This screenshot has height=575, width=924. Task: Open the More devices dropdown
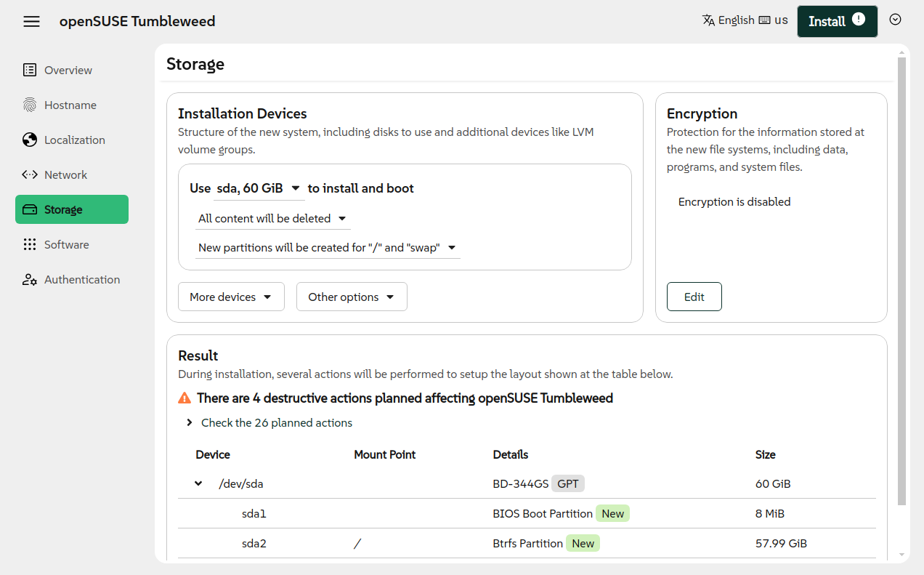tap(231, 297)
